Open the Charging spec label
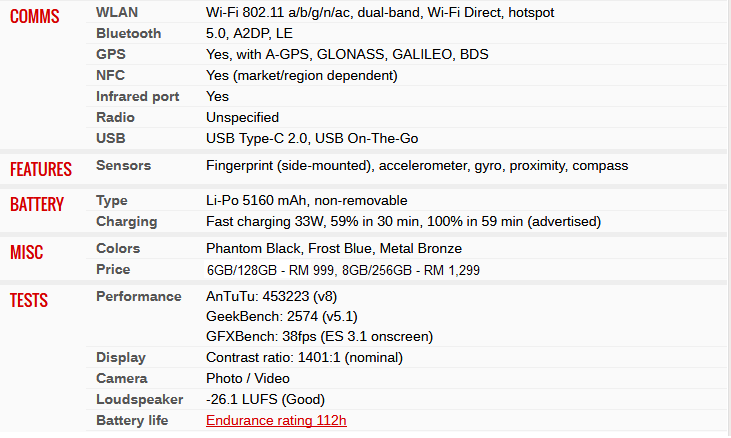Screen dimensions: 731x438 click(127, 222)
